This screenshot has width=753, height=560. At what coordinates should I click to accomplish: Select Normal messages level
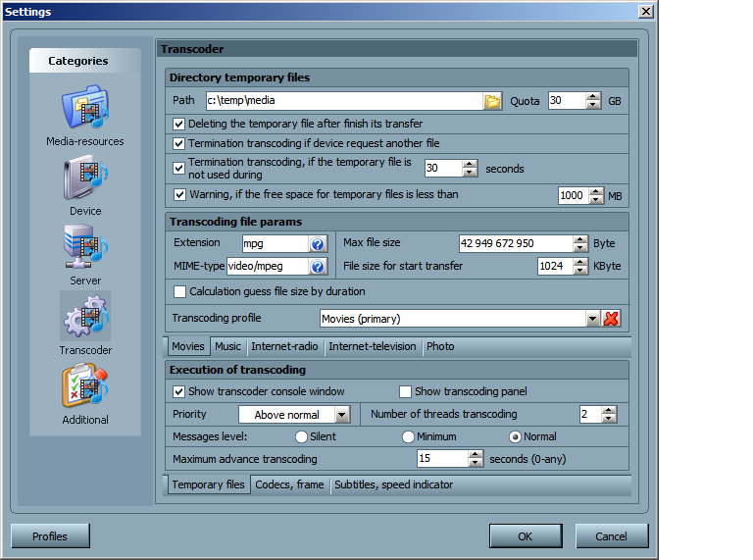click(515, 436)
